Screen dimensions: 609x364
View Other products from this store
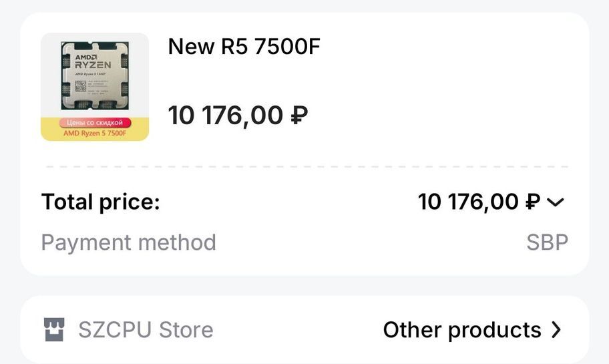[x=462, y=329]
